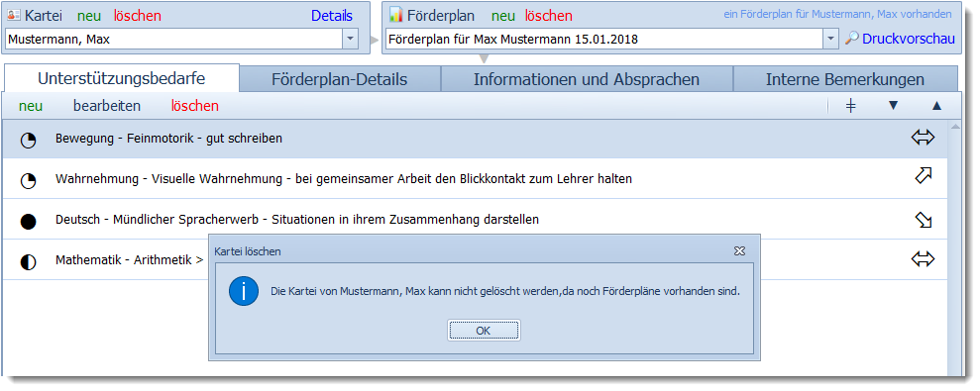
Task: Click the Kartei card icon
Action: 13,15
